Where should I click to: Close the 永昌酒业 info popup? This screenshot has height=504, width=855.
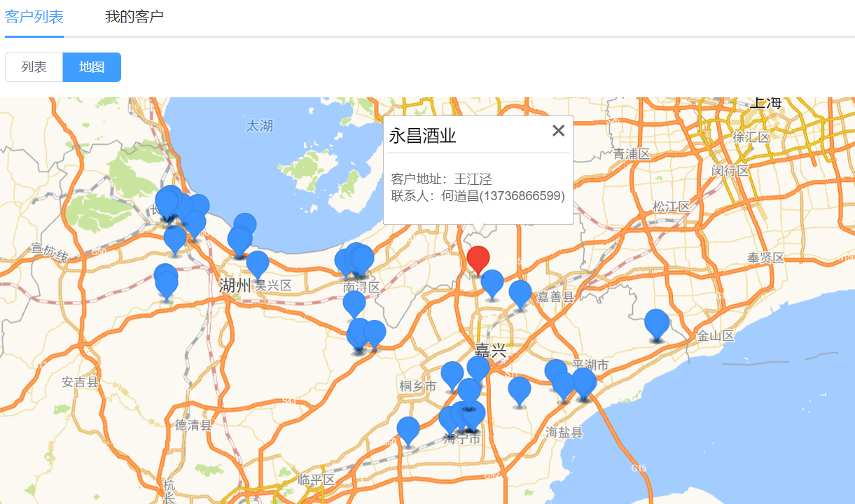coord(558,131)
